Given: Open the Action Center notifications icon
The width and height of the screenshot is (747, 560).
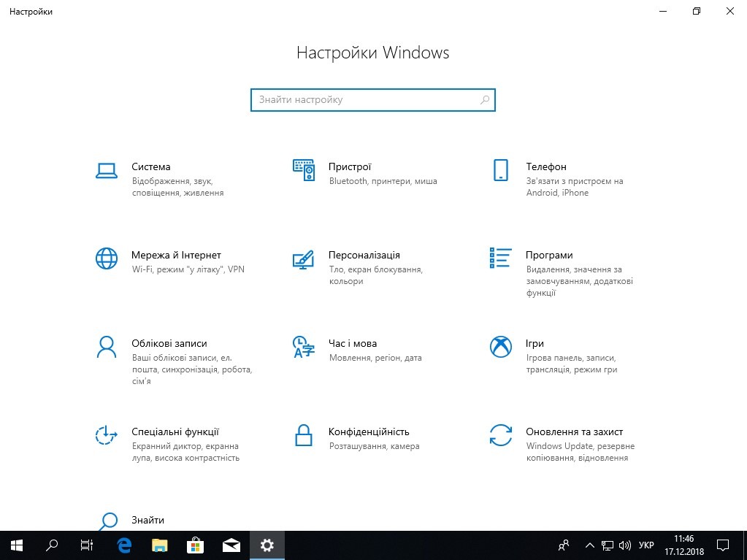Looking at the screenshot, I should tap(723, 545).
